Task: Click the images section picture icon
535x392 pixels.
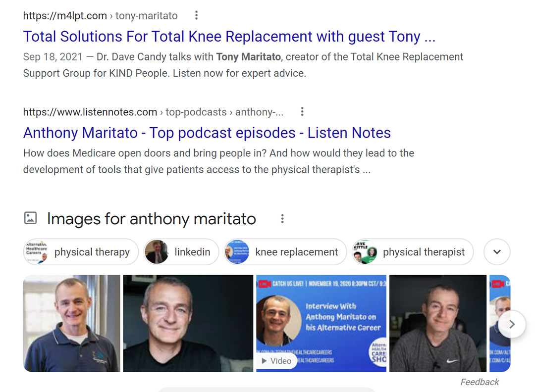Action: click(x=30, y=218)
